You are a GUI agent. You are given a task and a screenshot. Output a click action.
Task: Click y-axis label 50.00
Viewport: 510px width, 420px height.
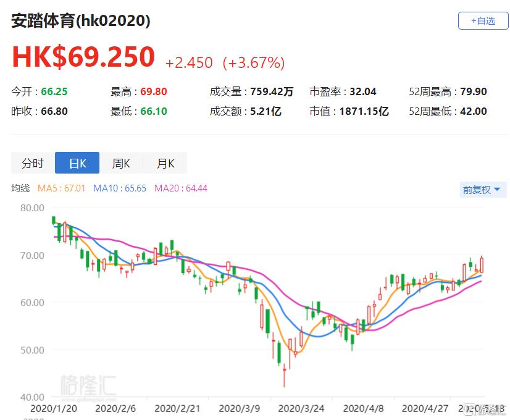(x=32, y=350)
